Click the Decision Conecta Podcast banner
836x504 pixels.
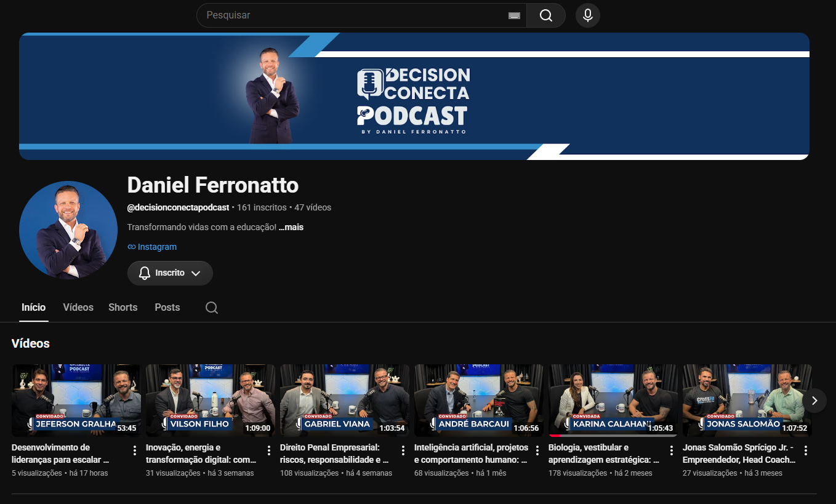pos(414,96)
